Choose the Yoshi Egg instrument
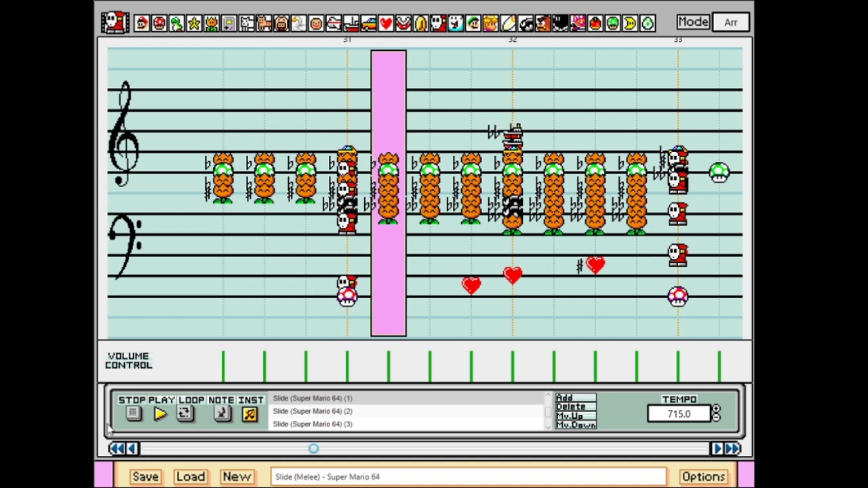868x488 pixels. click(x=647, y=23)
